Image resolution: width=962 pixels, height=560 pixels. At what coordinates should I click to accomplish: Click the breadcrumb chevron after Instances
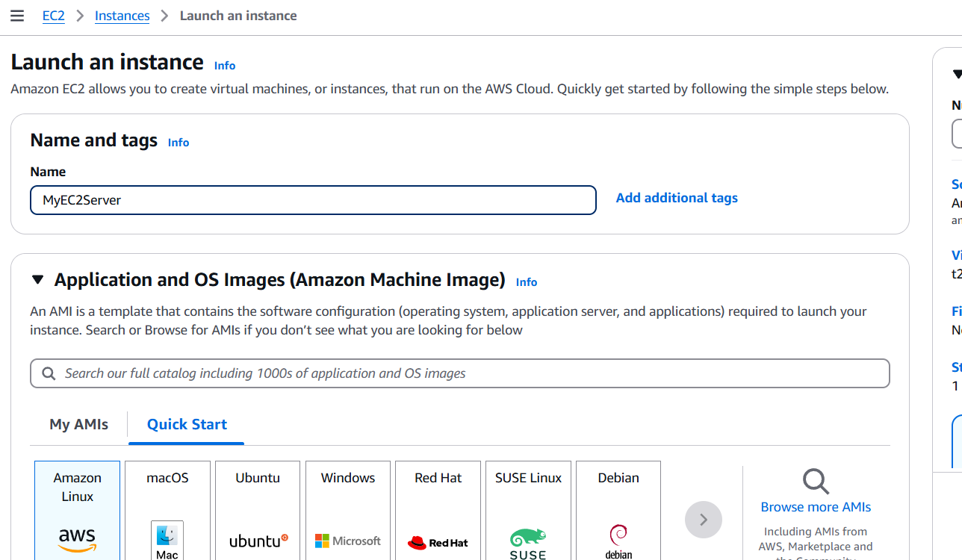click(x=165, y=16)
